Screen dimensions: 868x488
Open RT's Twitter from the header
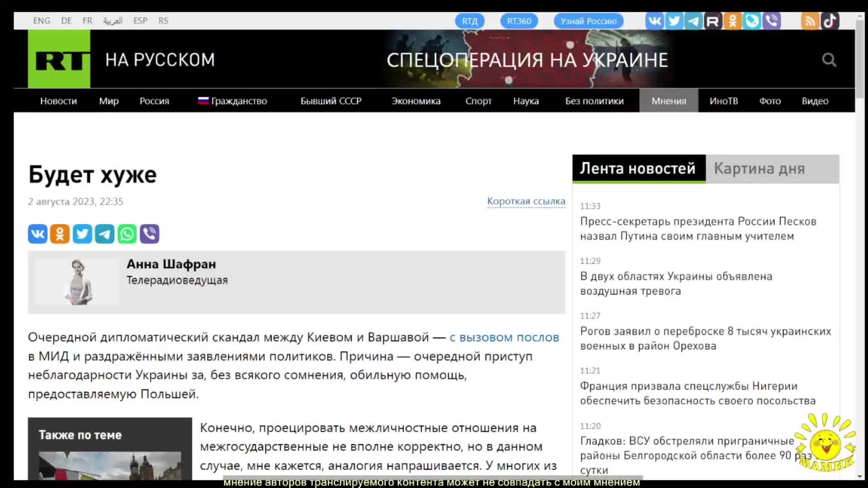674,20
